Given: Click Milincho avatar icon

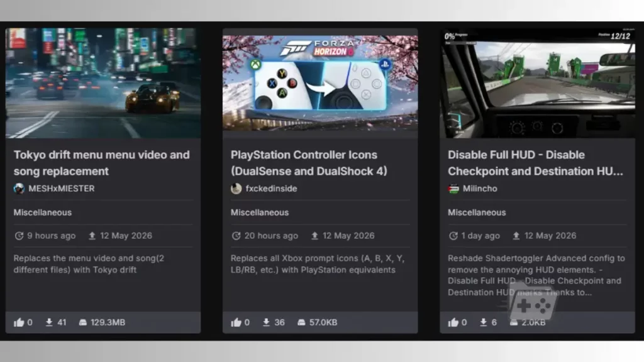Looking at the screenshot, I should (453, 189).
